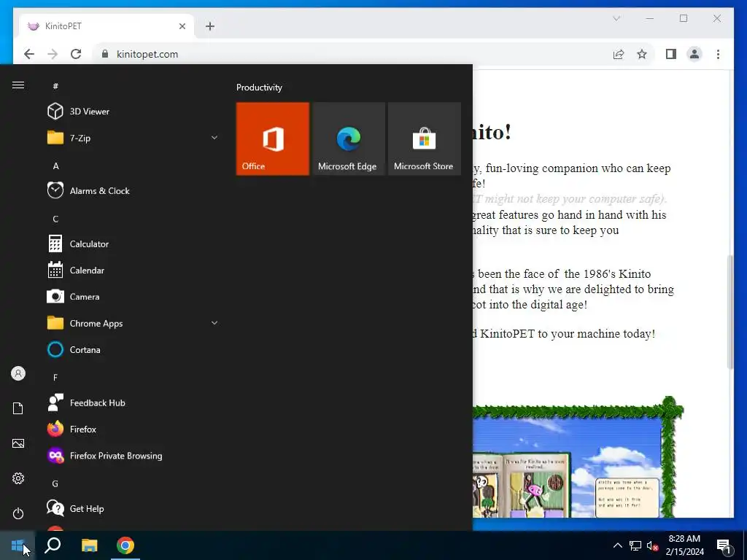Expand the 7-Zip folder chevron
Image resolution: width=747 pixels, height=560 pixels.
214,138
